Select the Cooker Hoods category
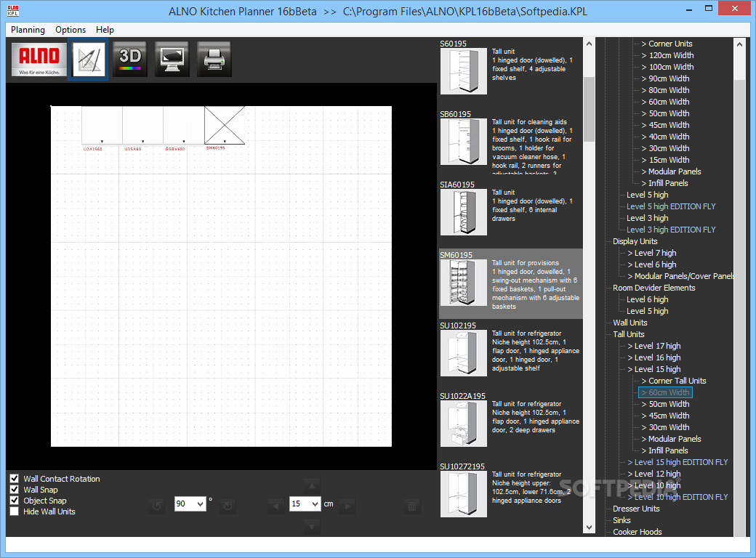Screen dimensions: 756x558 (x=637, y=532)
